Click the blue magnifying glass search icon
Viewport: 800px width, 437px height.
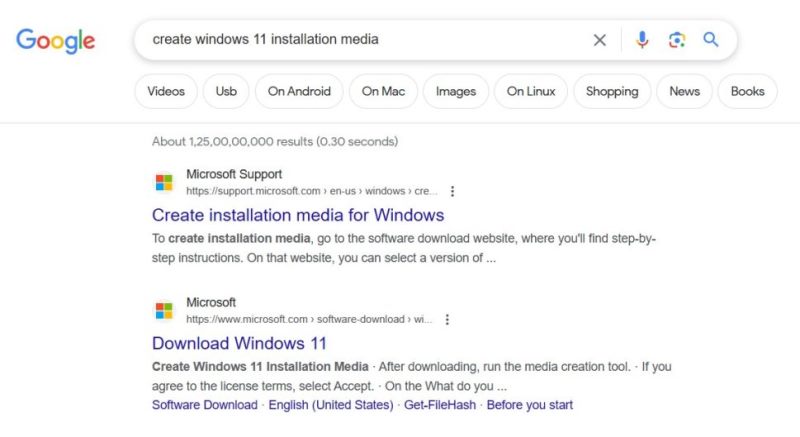(x=711, y=39)
